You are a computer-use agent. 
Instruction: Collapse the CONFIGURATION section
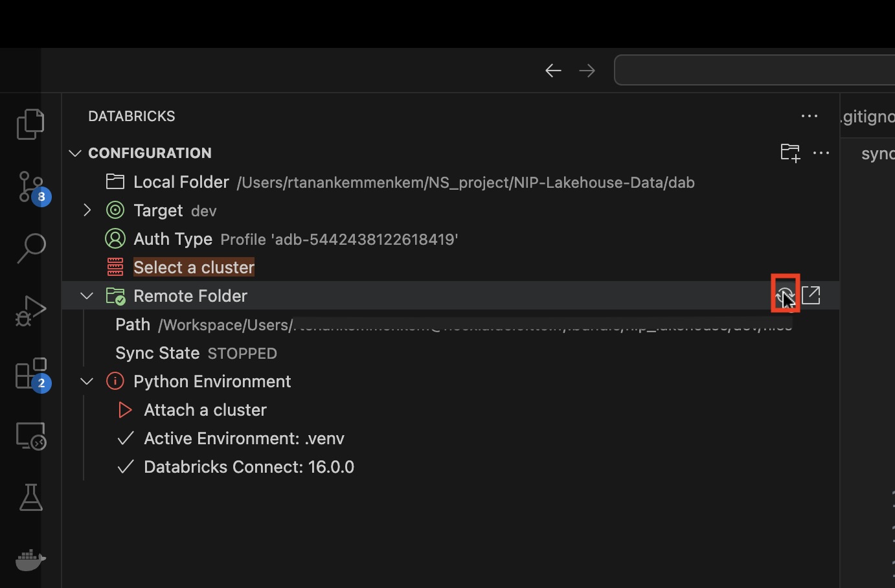pyautogui.click(x=75, y=153)
